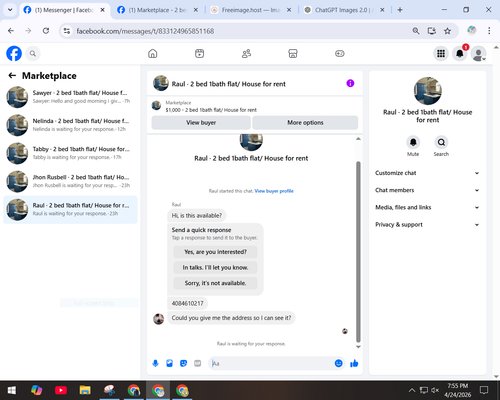Viewport: 500px width, 400px height.
Task: Open Jhon Rusbell's conversation in the list
Action: click(x=70, y=181)
